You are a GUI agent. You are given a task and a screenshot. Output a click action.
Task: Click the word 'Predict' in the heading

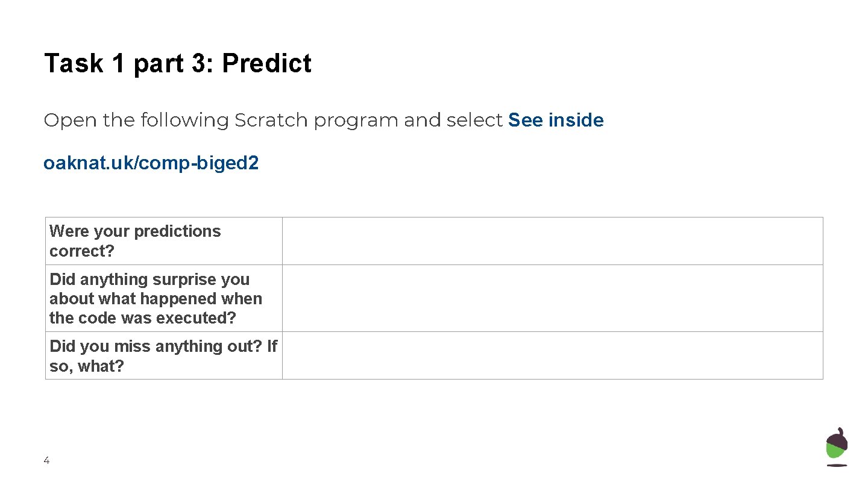tap(266, 63)
